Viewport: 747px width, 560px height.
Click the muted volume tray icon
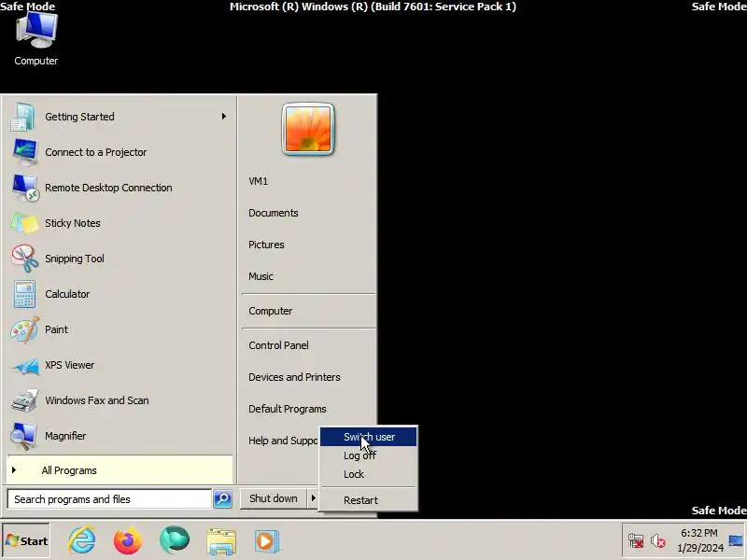[658, 540]
